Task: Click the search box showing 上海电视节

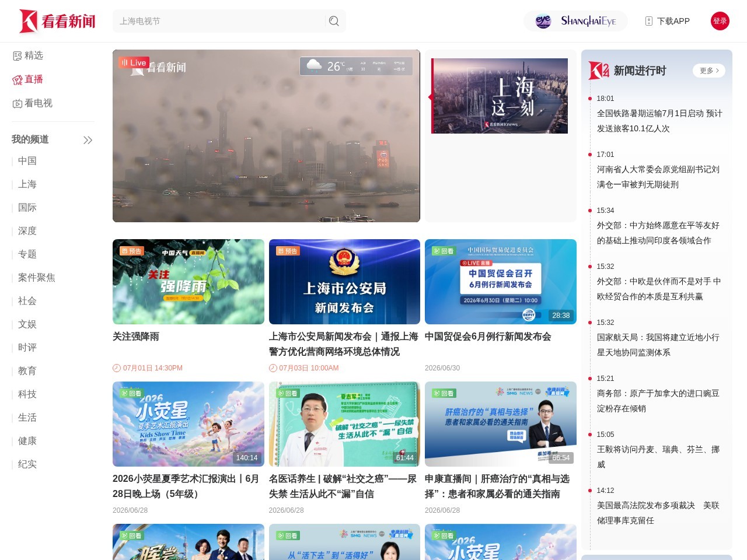Action: click(x=219, y=21)
